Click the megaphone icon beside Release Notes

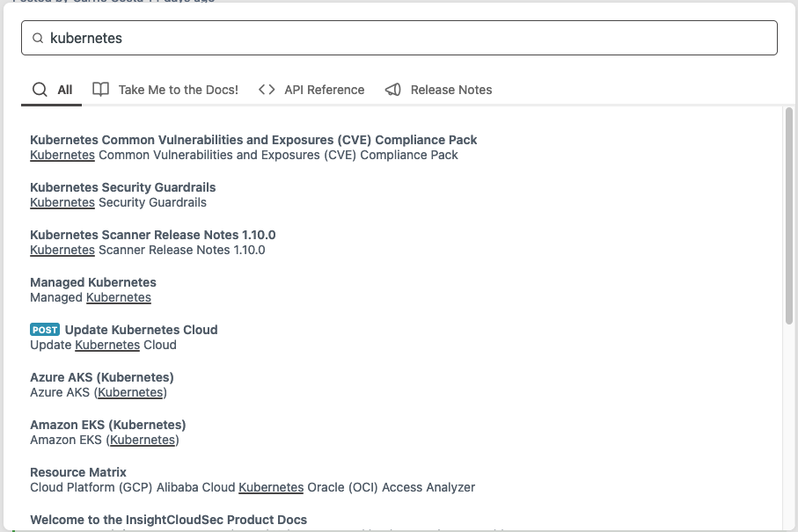pyautogui.click(x=393, y=90)
